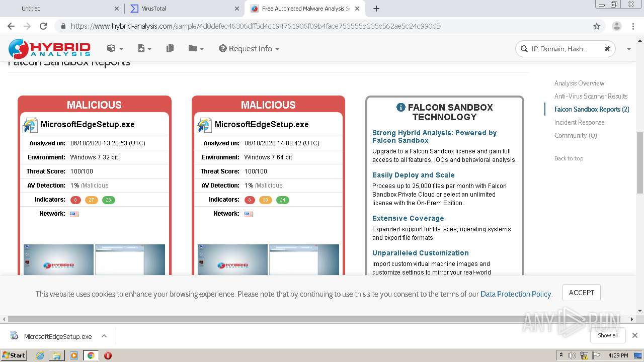Click the orange indicator badge 30
Viewport: 644px width, 362px height.
pyautogui.click(x=265, y=200)
